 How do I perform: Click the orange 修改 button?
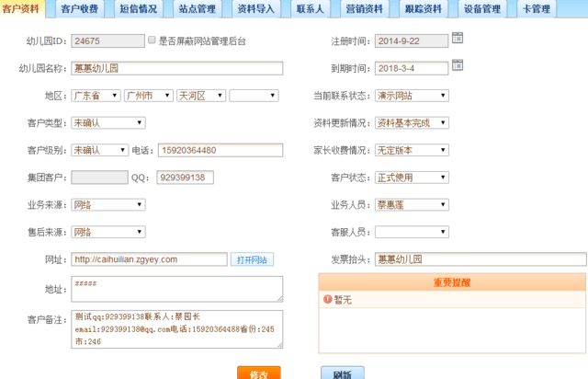click(259, 373)
